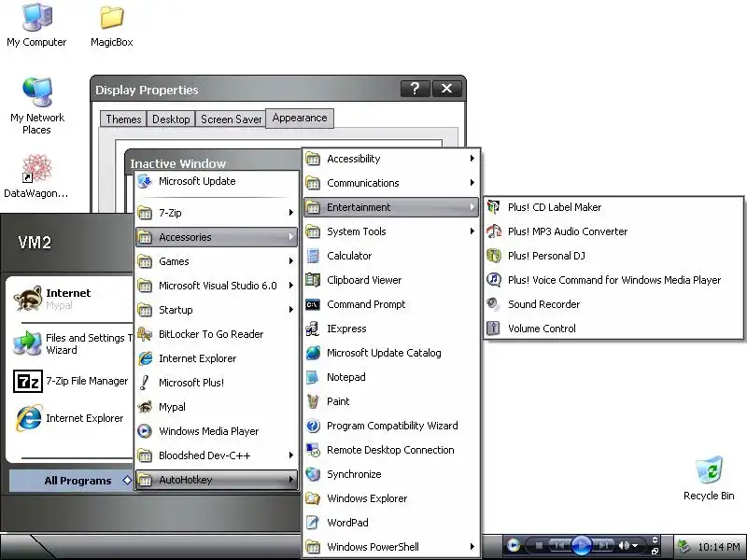This screenshot has width=747, height=560.
Task: Expand the Accessibility submenu
Action: pyautogui.click(x=390, y=159)
